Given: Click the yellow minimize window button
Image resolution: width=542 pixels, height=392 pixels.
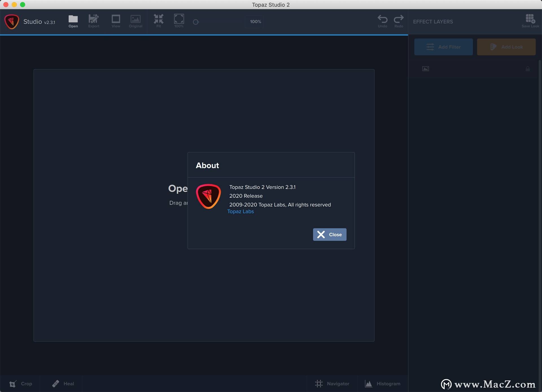Looking at the screenshot, I should click(14, 5).
